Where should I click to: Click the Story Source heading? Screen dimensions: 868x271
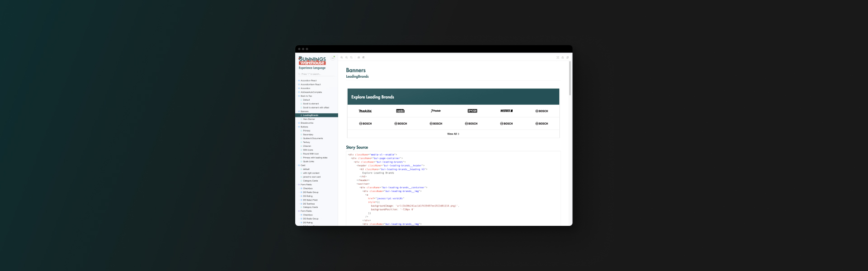tap(357, 147)
